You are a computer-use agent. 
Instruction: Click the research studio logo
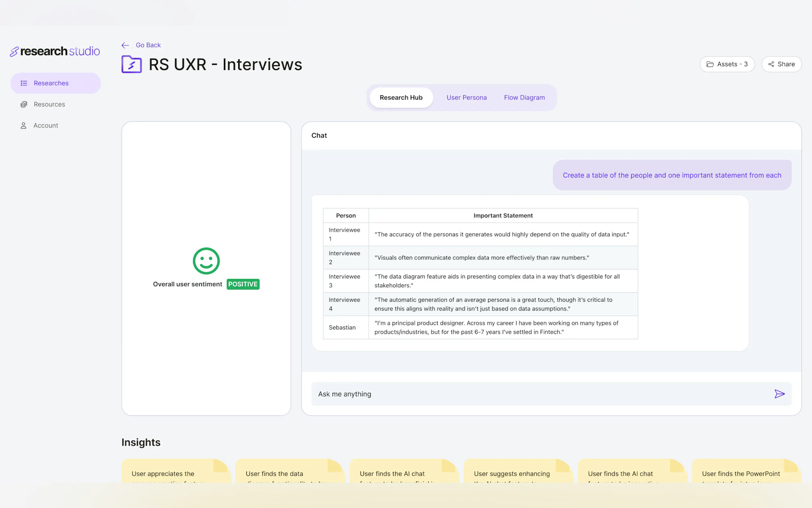tap(55, 51)
